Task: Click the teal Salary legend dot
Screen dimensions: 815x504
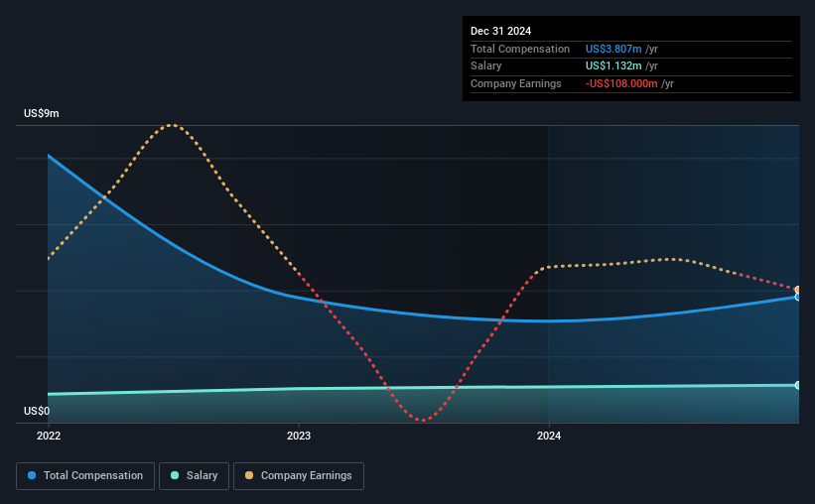Action: tap(175, 475)
